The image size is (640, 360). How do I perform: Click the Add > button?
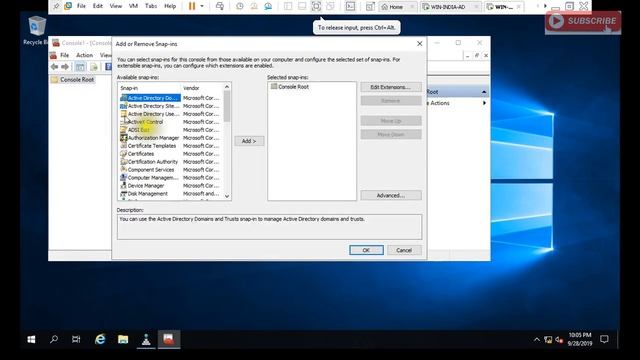[x=249, y=141]
